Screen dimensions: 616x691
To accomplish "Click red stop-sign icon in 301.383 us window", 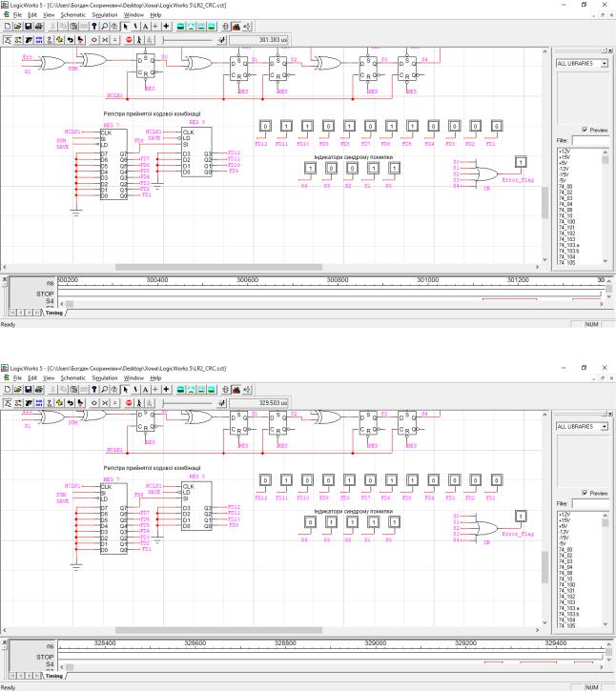I will (x=129, y=40).
